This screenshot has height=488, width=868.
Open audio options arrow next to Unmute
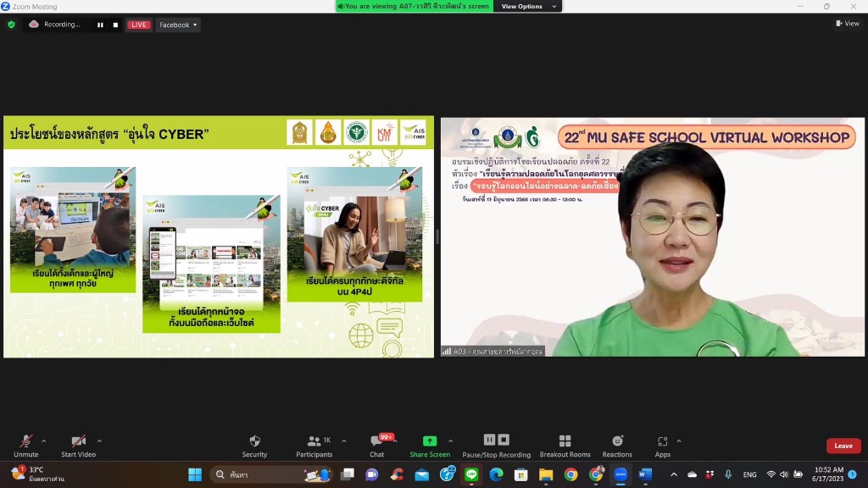click(44, 441)
